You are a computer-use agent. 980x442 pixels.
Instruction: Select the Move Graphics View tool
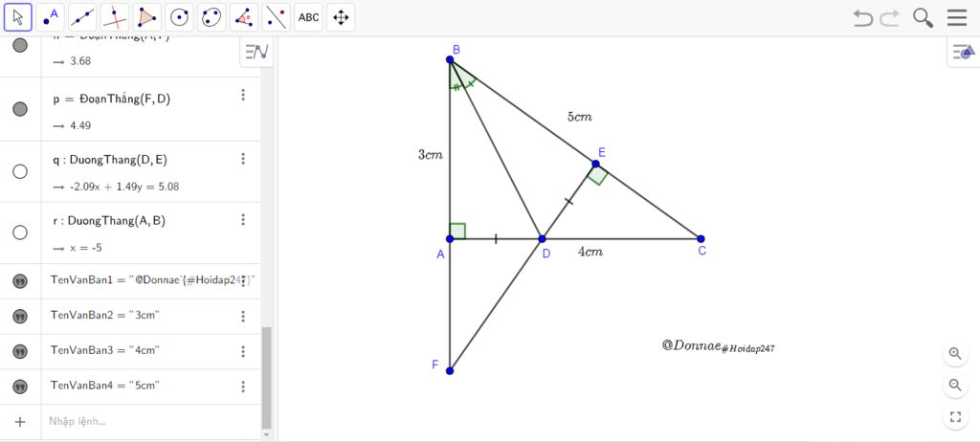click(x=341, y=17)
